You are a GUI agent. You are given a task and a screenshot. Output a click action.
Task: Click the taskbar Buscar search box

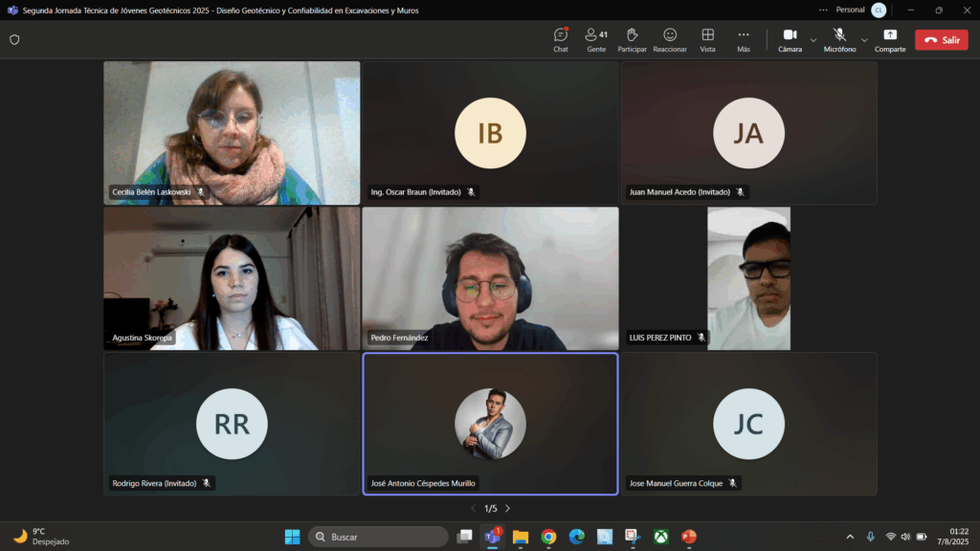(x=378, y=537)
